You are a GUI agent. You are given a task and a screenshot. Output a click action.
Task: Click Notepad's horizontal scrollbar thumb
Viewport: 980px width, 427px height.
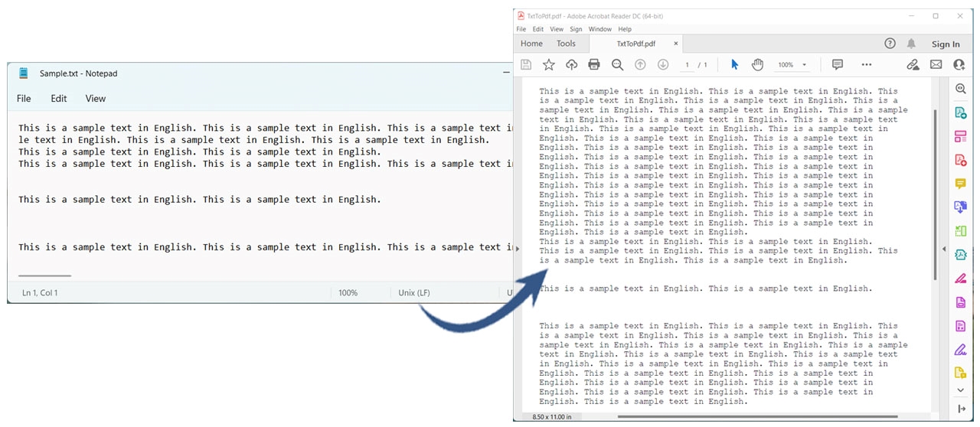[44, 275]
